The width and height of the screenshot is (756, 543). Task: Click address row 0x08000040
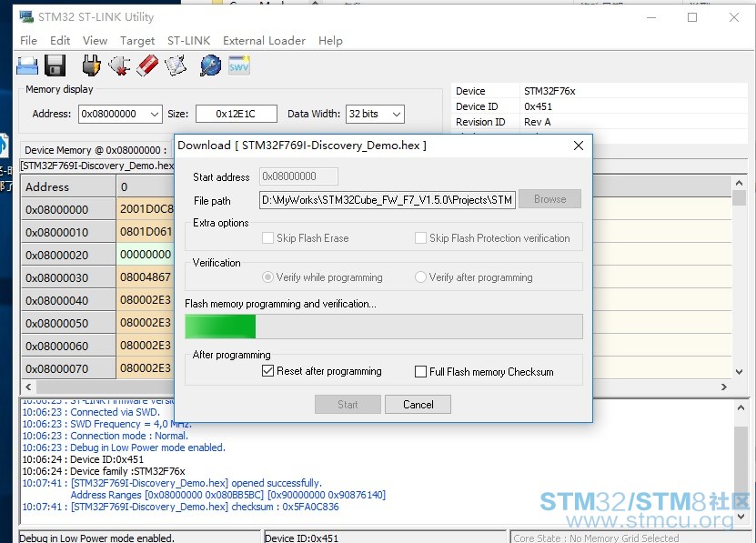[x=68, y=300]
